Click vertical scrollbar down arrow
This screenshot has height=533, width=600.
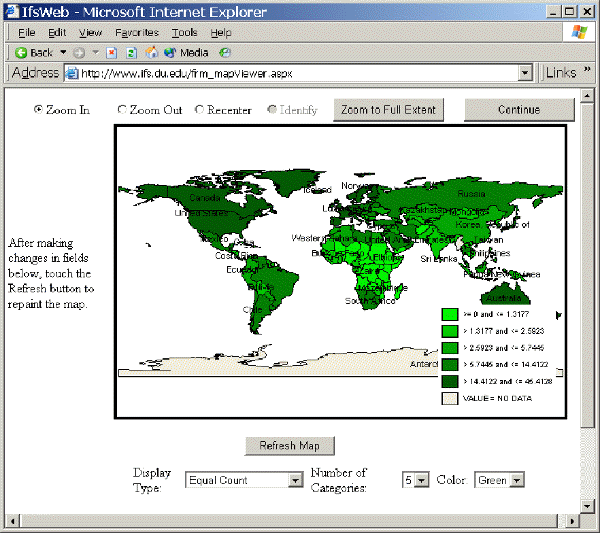pos(587,505)
